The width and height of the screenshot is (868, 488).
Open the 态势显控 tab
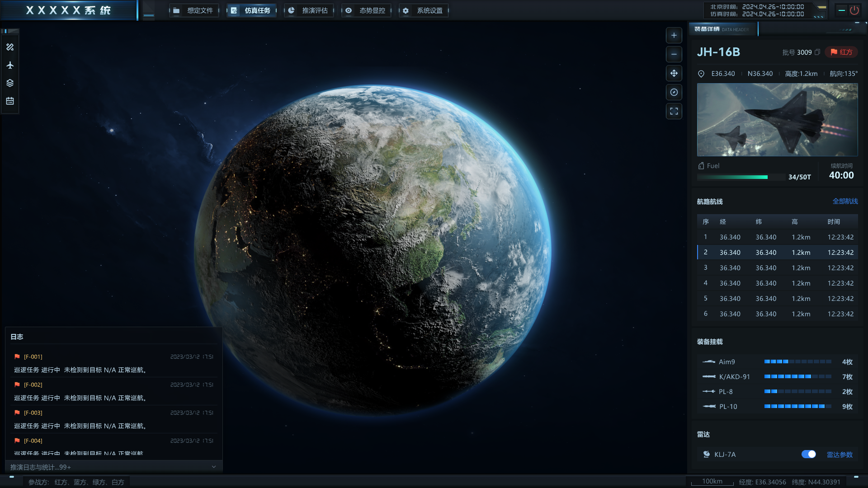(366, 10)
